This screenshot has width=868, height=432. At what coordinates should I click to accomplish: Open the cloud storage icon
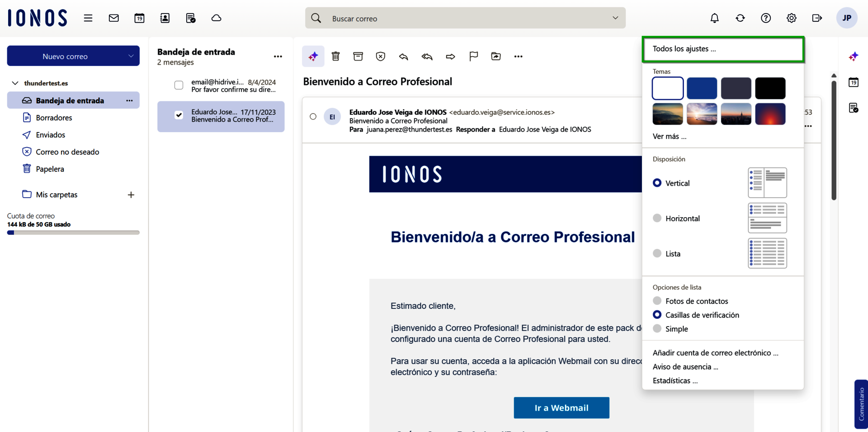click(x=216, y=18)
